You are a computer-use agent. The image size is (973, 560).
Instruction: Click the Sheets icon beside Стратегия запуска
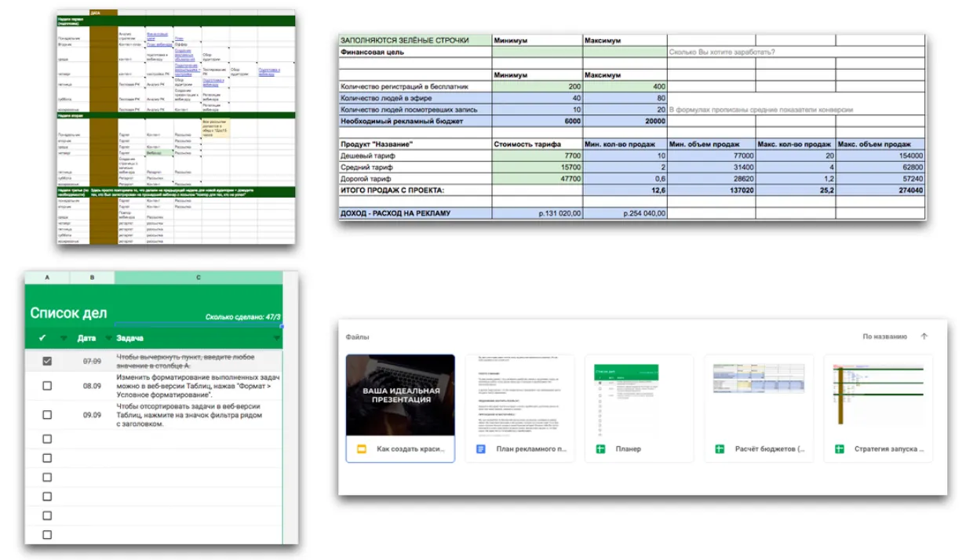[x=839, y=449]
